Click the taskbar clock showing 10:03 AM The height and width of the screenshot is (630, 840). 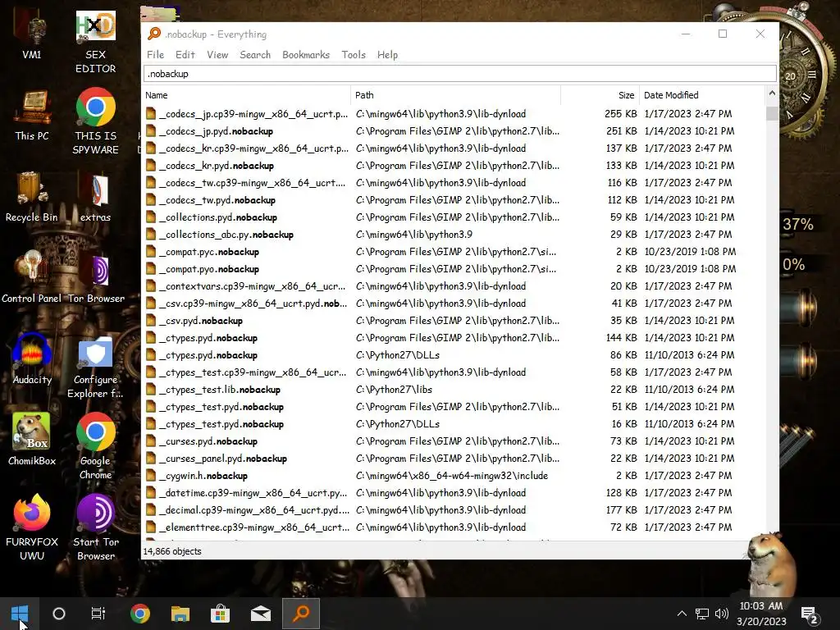point(760,614)
